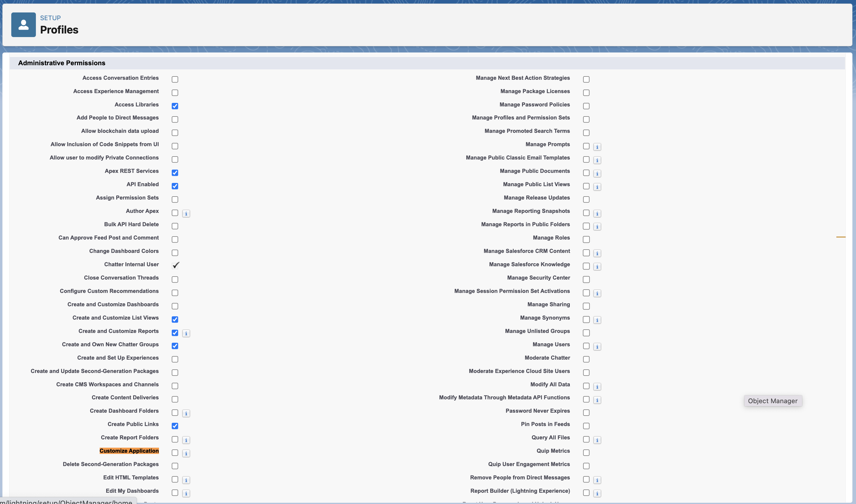Image resolution: width=856 pixels, height=504 pixels.
Task: Toggle Apex REST Services checkbox
Action: tap(175, 173)
